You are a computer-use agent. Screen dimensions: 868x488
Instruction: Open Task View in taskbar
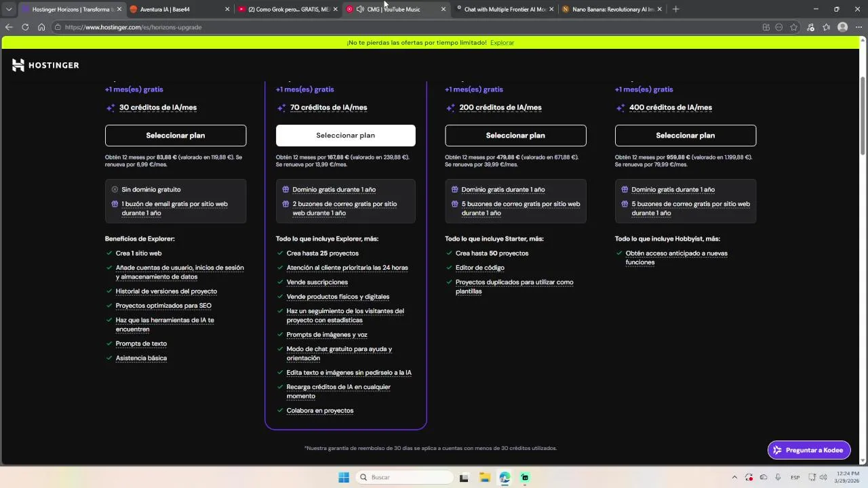[464, 477]
